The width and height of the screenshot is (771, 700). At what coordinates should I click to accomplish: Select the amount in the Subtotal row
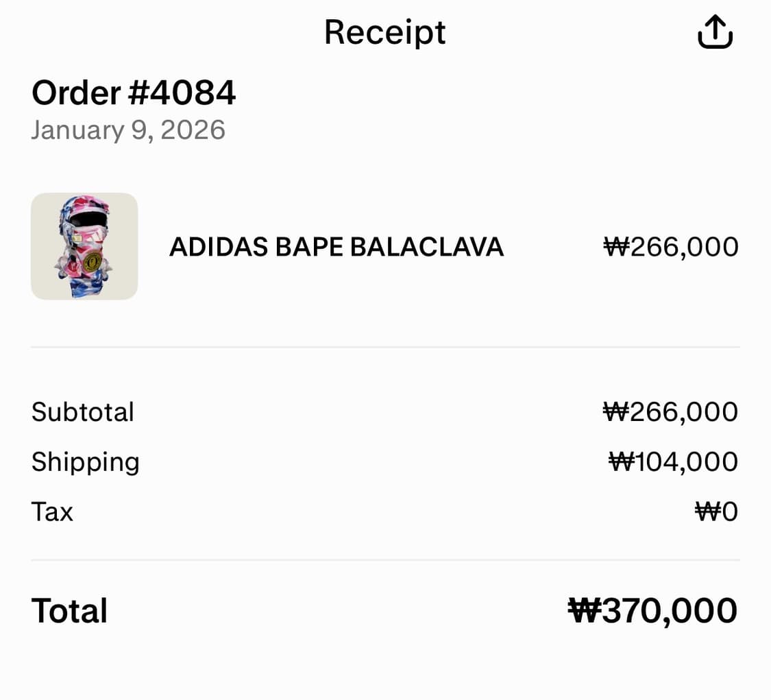pos(670,412)
